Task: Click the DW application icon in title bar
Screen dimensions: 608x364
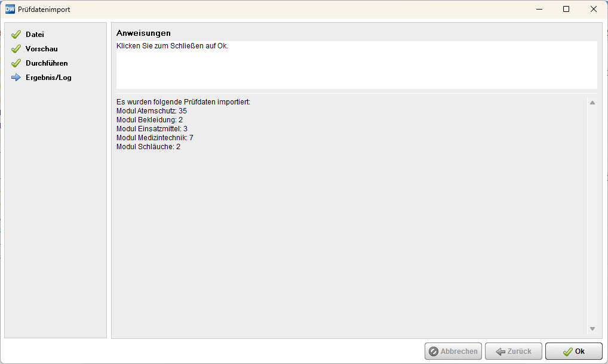Action: pos(10,9)
